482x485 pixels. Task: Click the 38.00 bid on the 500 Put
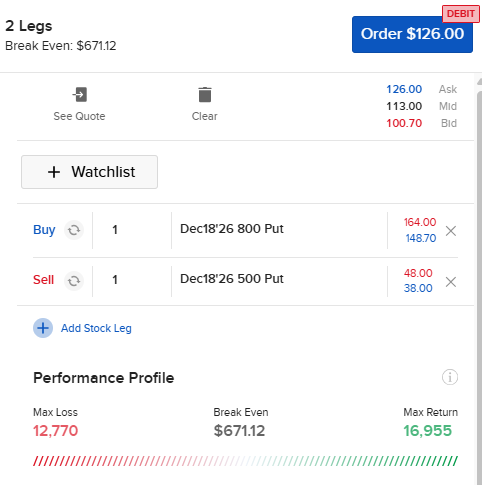click(418, 288)
